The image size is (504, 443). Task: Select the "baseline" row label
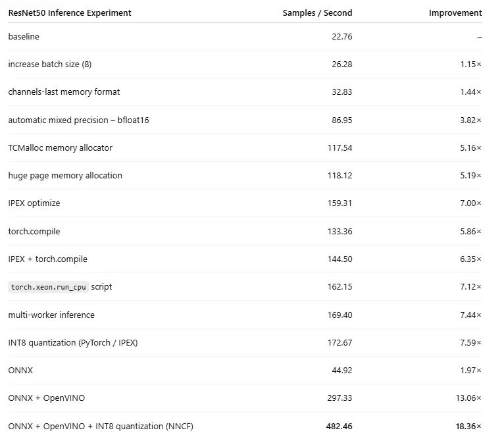[x=24, y=37]
